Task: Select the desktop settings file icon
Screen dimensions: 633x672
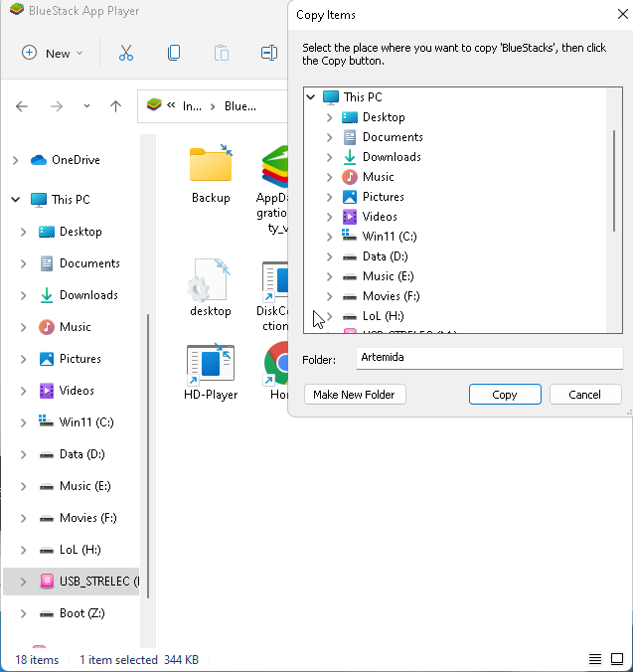Action: click(x=210, y=280)
